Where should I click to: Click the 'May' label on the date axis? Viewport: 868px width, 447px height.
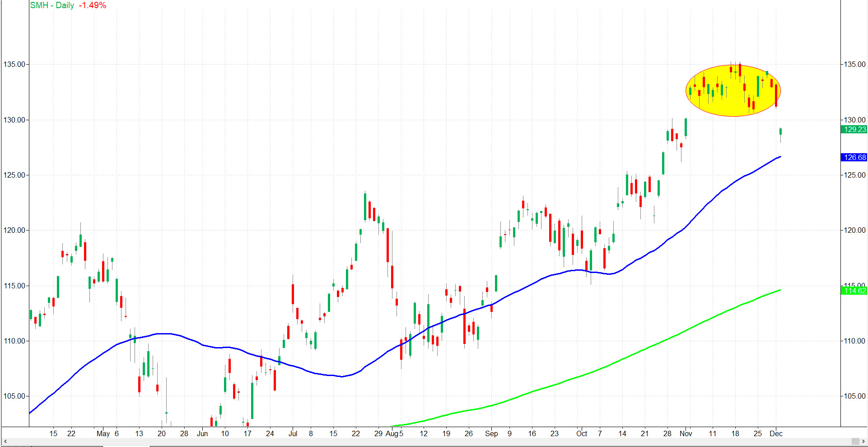tap(103, 433)
